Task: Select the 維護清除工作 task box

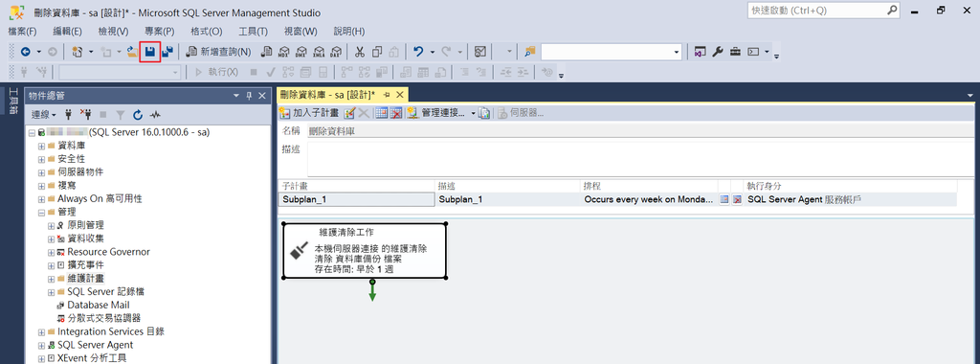Action: click(365, 251)
